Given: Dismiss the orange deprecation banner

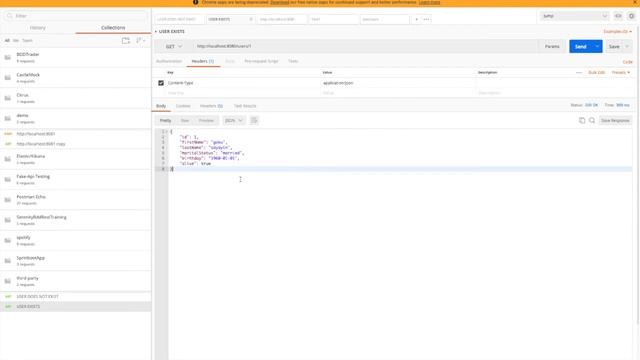Looking at the screenshot, I should 635,2.
